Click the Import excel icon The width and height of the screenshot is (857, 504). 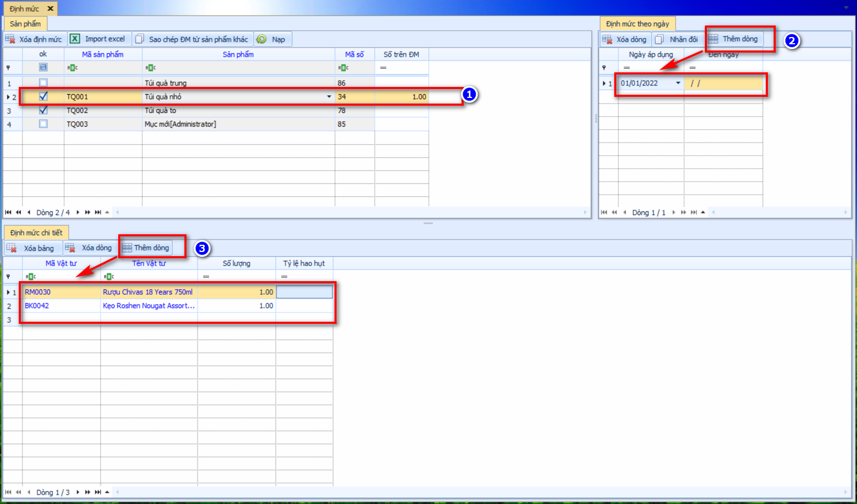(75, 39)
